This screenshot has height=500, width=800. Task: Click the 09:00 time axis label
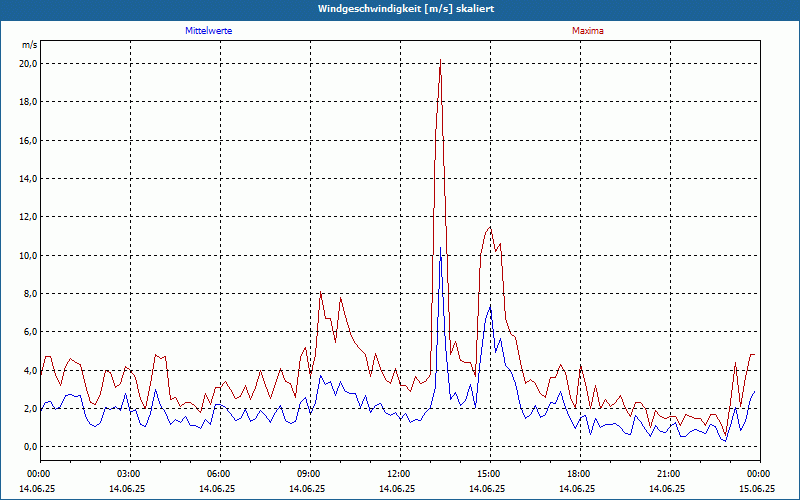point(307,474)
